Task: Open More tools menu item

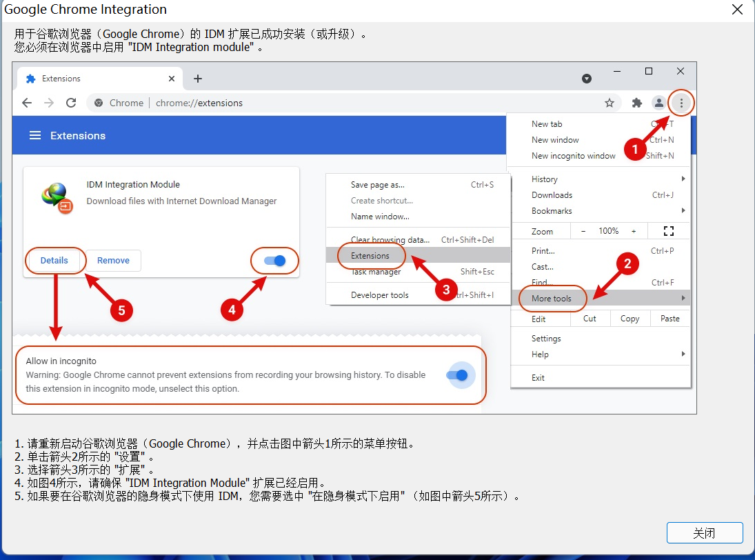Action: pos(601,298)
